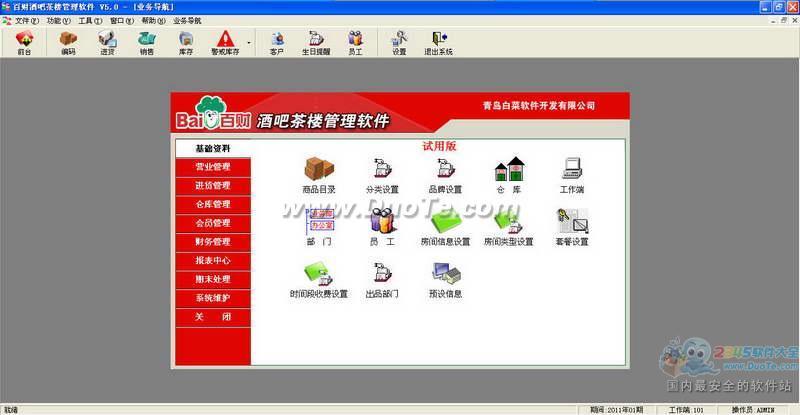Expand the arrow next to 警戒库存
This screenshot has height=415, width=800.
point(249,43)
